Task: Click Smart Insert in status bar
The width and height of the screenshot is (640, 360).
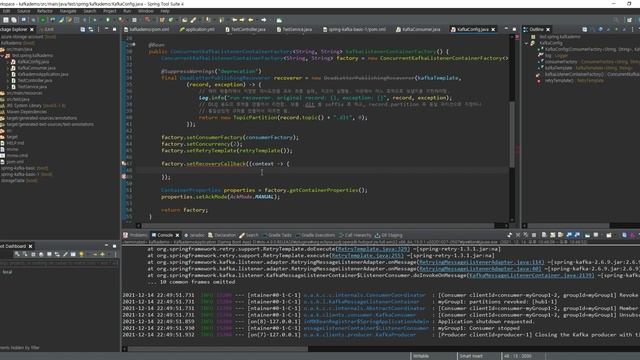Action: [x=471, y=356]
